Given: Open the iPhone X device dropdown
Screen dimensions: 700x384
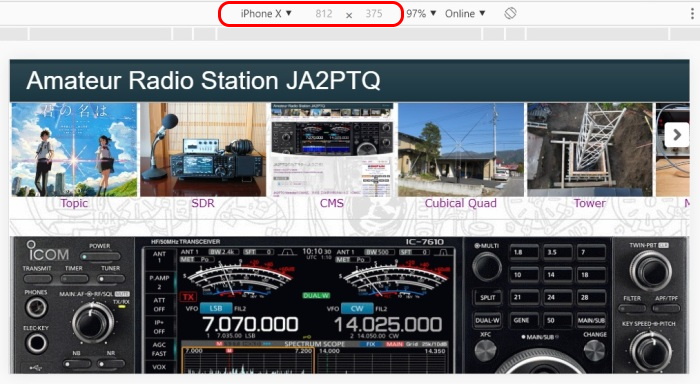Looking at the screenshot, I should pyautogui.click(x=266, y=14).
